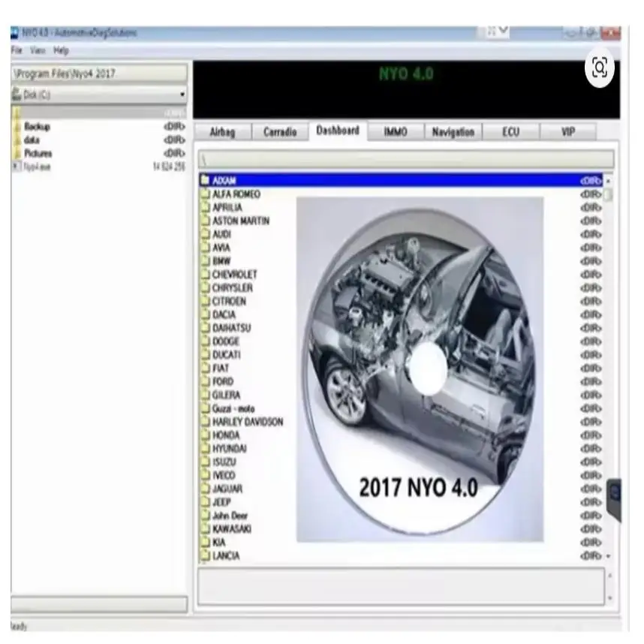This screenshot has height=644, width=644.
Task: Switch to the Carradio tab
Action: (280, 132)
